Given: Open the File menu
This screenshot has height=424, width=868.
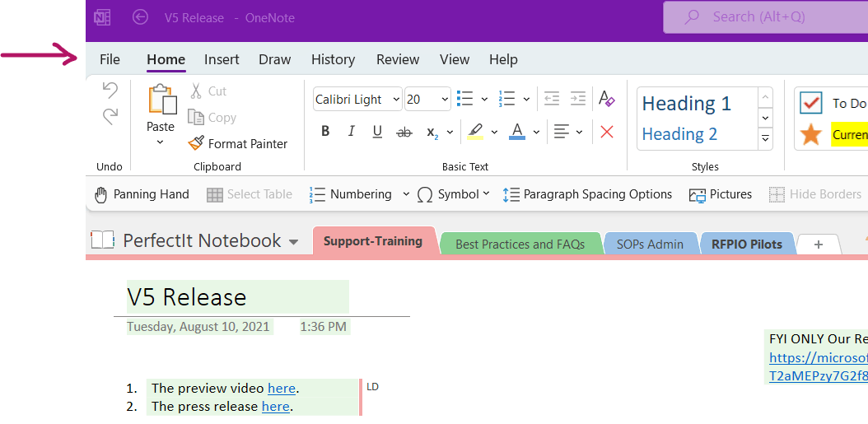Looking at the screenshot, I should tap(110, 59).
